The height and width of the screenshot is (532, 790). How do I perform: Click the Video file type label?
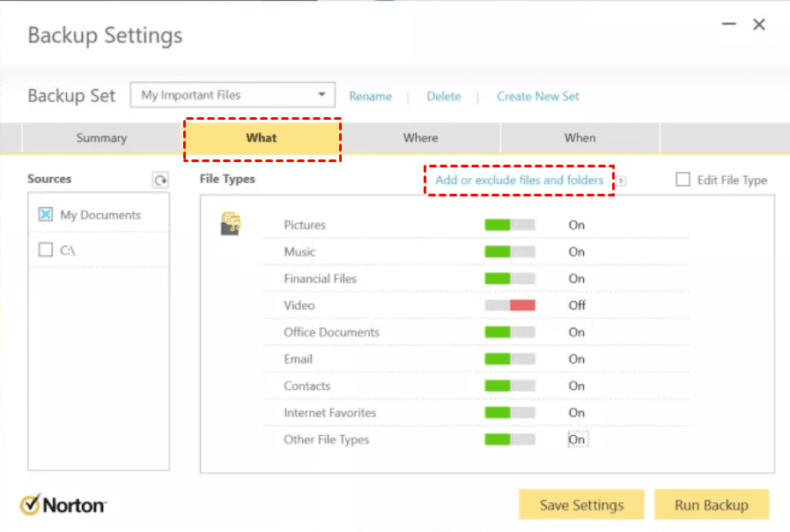(x=299, y=306)
